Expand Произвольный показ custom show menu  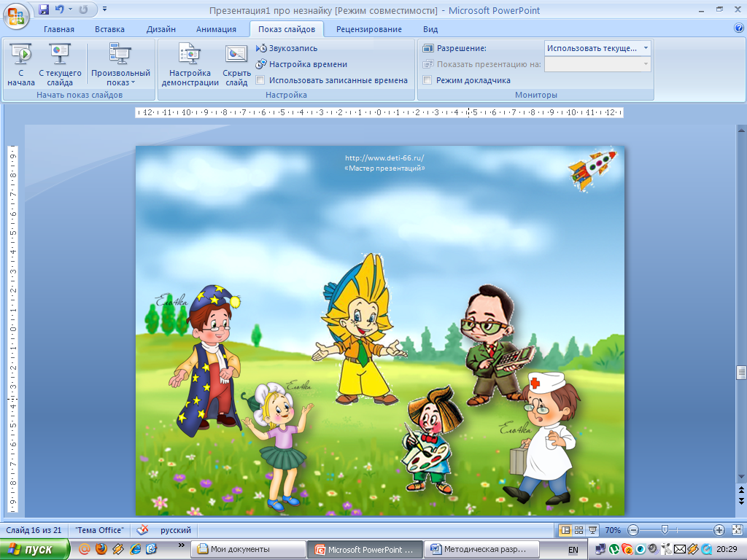click(x=120, y=65)
